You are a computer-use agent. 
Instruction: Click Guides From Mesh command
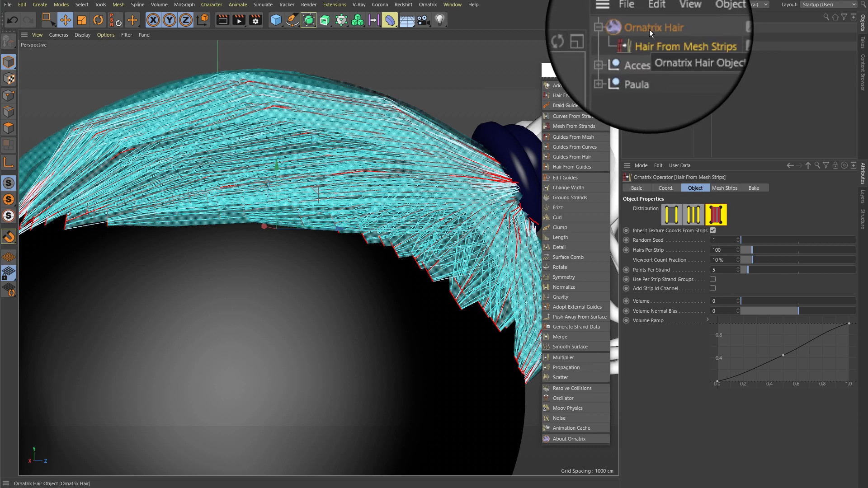[576, 137]
